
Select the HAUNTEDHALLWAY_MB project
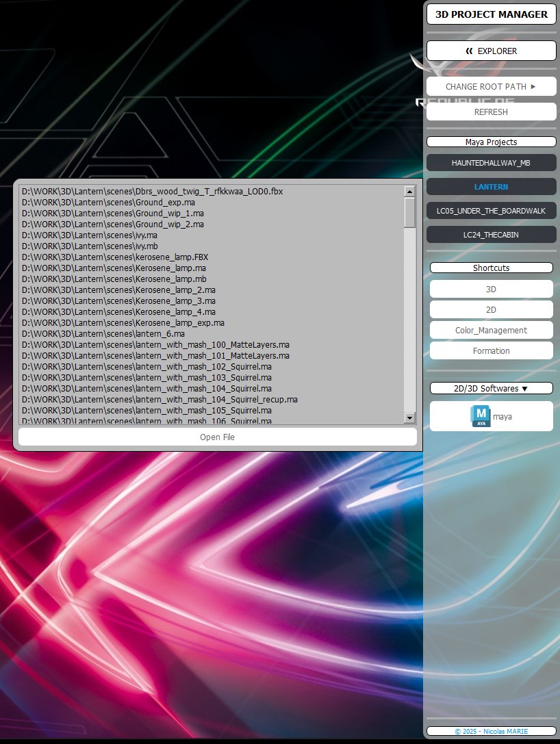click(x=491, y=163)
